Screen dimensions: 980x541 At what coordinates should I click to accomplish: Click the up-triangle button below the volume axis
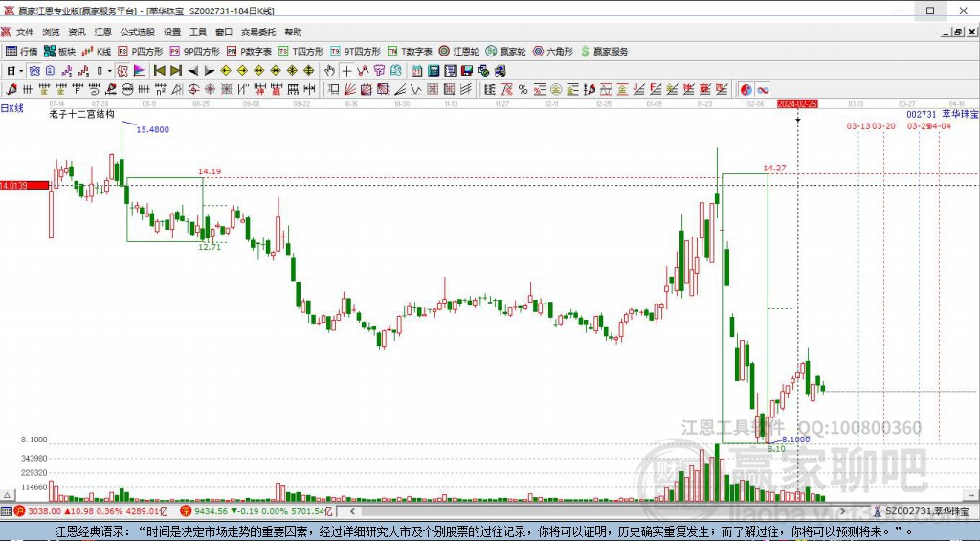coord(7,494)
